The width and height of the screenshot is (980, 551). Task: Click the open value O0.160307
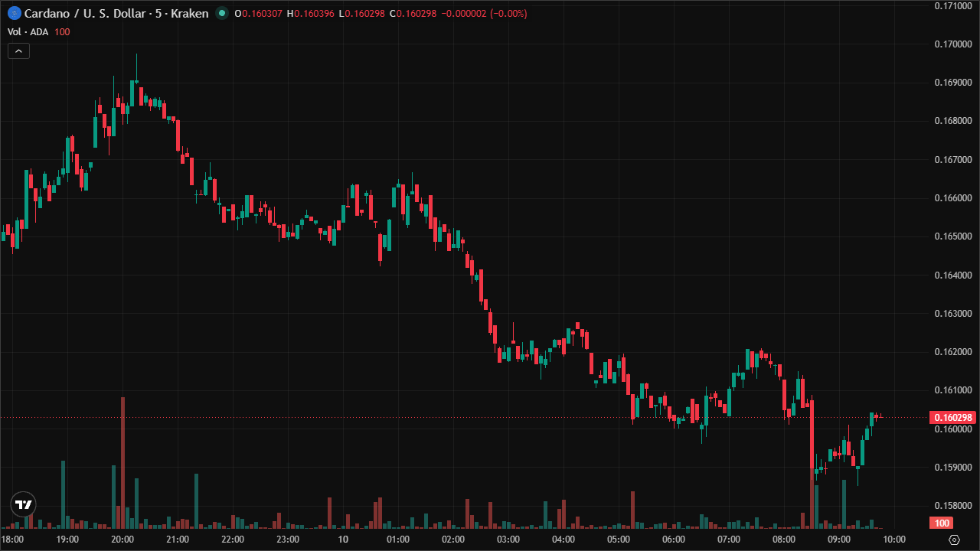tap(258, 14)
